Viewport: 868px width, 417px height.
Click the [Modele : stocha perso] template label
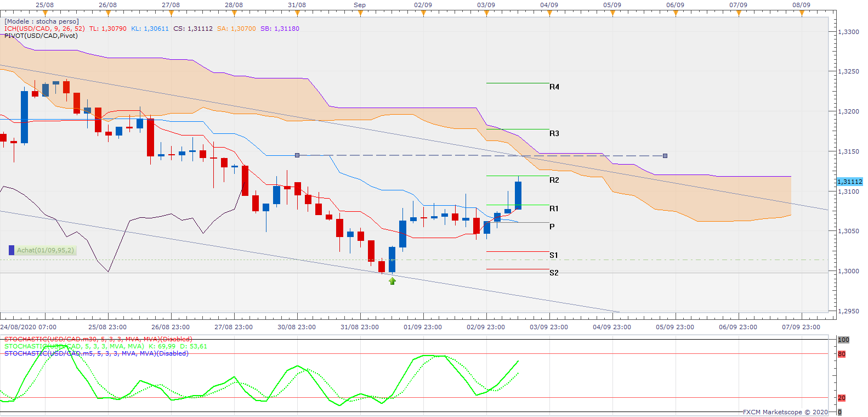[x=42, y=21]
